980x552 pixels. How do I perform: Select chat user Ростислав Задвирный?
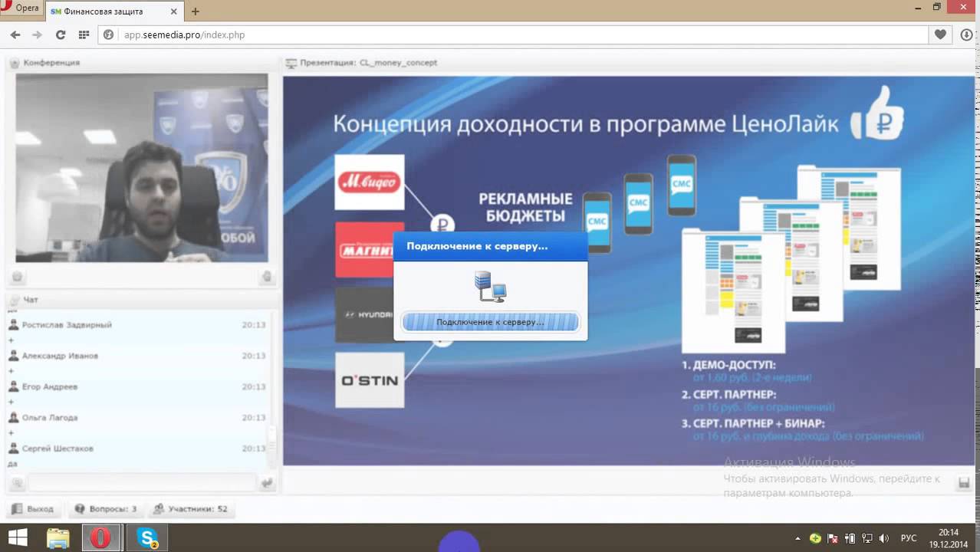pyautogui.click(x=67, y=325)
